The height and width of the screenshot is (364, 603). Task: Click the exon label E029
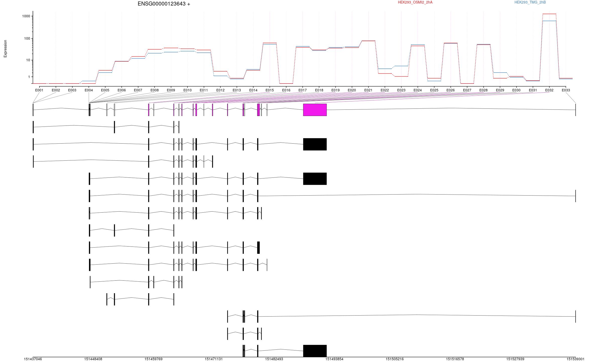[x=500, y=90]
